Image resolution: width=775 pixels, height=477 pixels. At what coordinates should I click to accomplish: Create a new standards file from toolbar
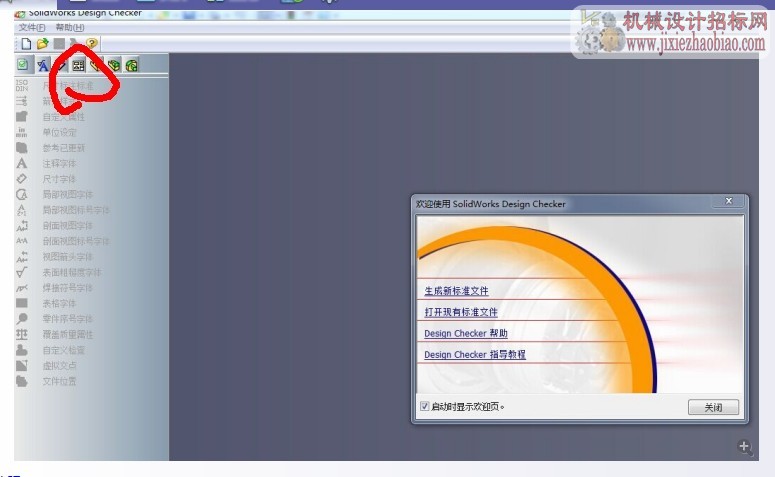26,43
